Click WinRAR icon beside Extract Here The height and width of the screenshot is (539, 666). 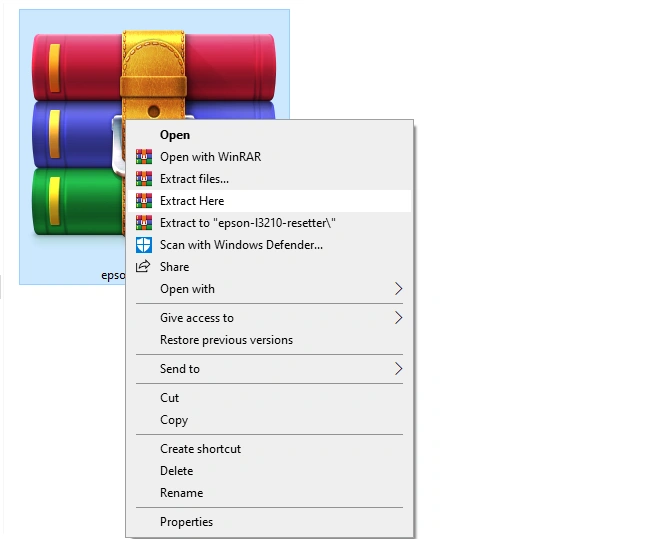click(144, 201)
